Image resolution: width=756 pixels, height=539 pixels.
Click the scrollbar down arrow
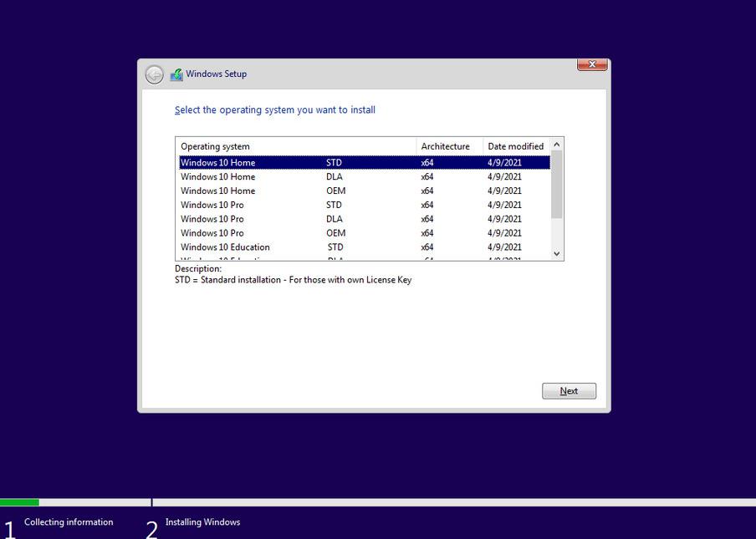[x=557, y=254]
